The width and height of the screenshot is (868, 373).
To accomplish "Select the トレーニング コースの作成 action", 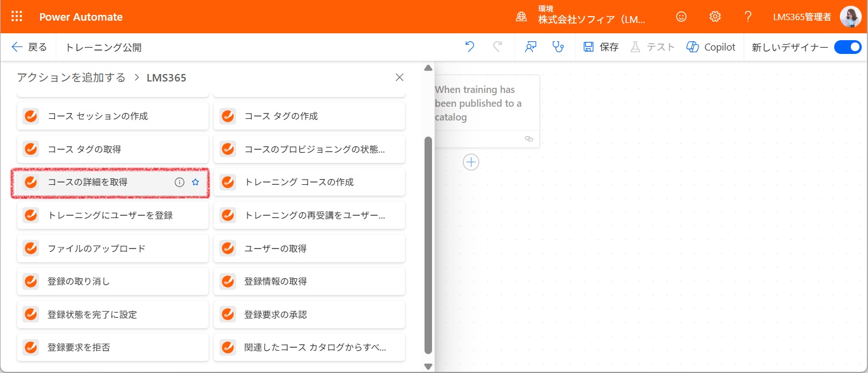I will pos(309,182).
